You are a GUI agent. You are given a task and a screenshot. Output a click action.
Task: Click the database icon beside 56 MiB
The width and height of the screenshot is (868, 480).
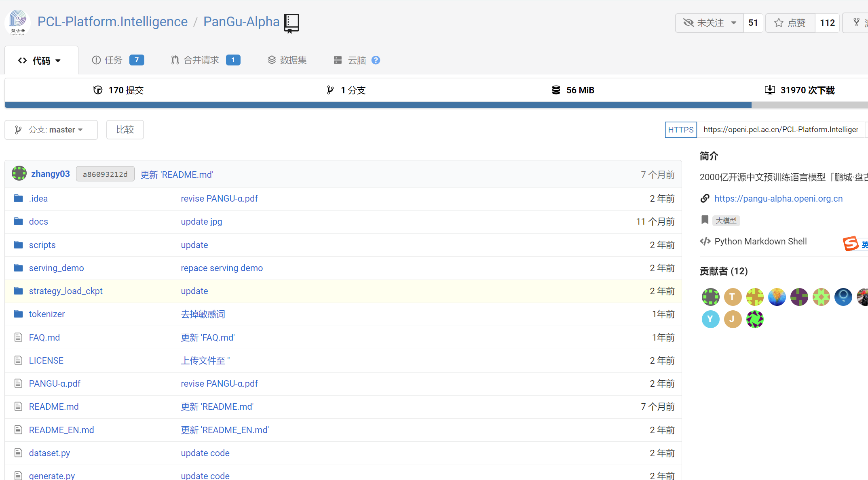click(556, 90)
